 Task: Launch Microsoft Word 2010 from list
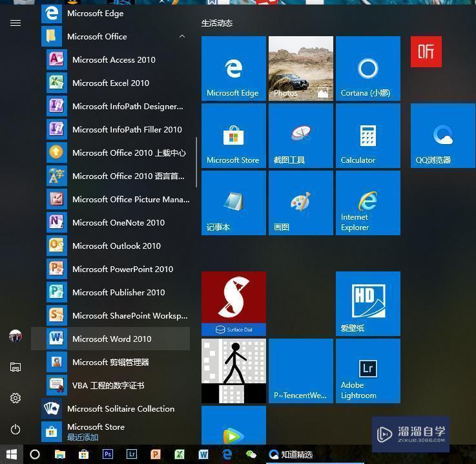tap(110, 339)
